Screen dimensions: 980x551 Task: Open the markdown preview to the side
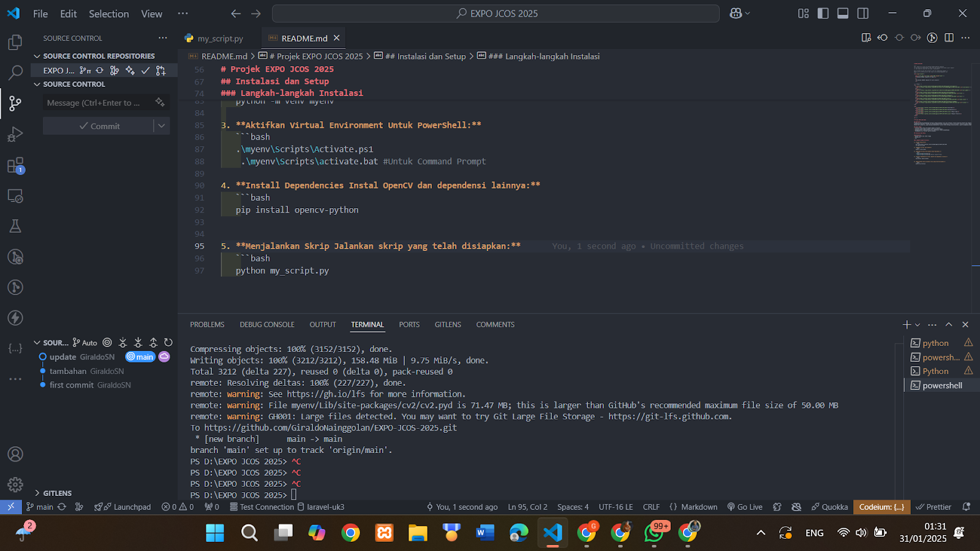866,38
